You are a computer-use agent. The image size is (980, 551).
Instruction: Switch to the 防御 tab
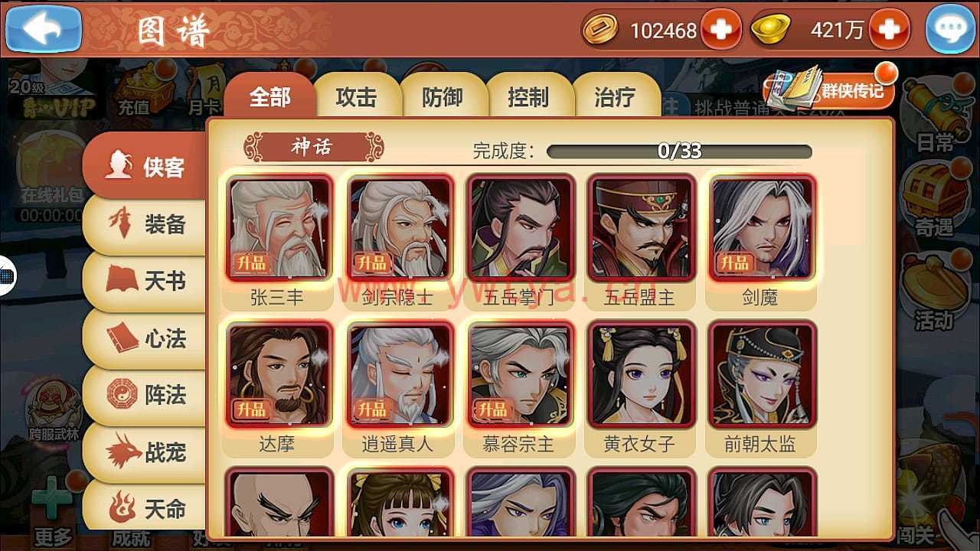click(x=443, y=96)
